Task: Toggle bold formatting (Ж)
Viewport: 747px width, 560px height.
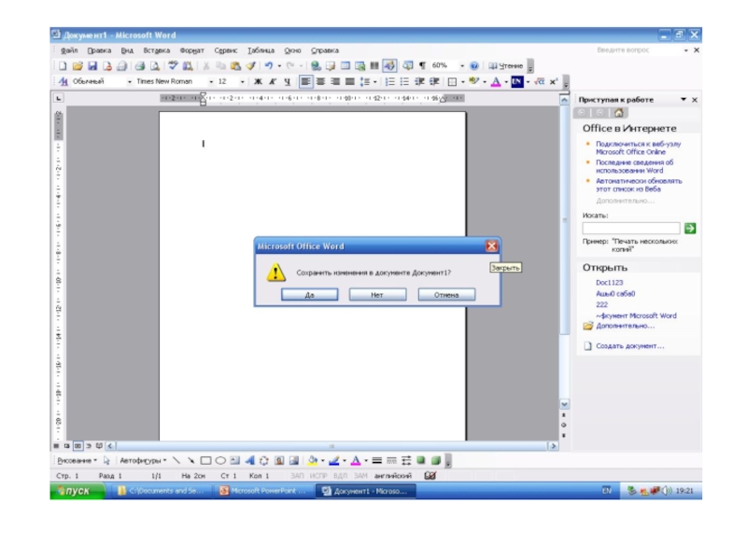Action: coord(258,81)
